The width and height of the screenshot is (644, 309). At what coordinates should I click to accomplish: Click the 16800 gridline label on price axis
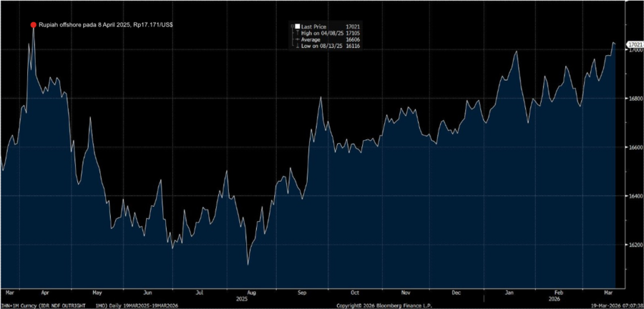coord(634,99)
